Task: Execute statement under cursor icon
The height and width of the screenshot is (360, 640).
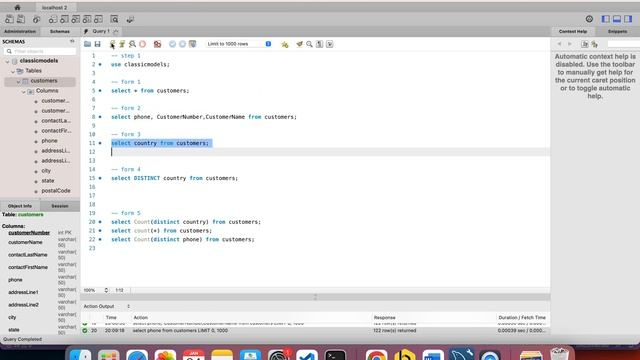Action: coord(122,44)
